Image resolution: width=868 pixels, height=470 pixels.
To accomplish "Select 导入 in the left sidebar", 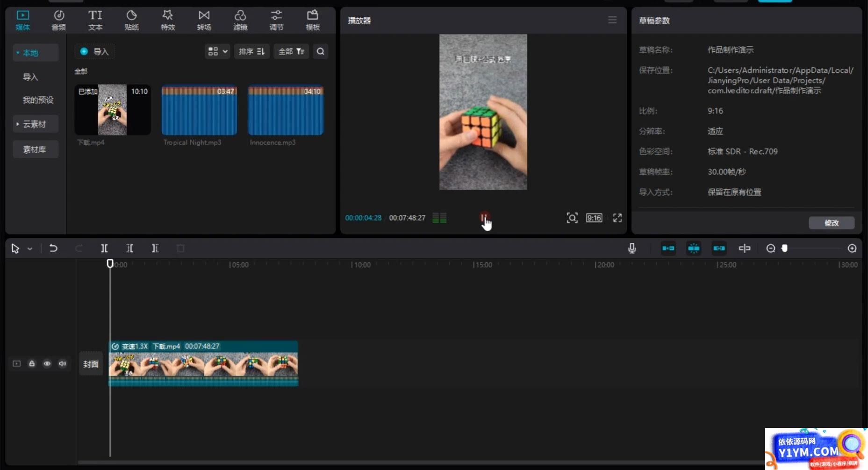I will [31, 77].
